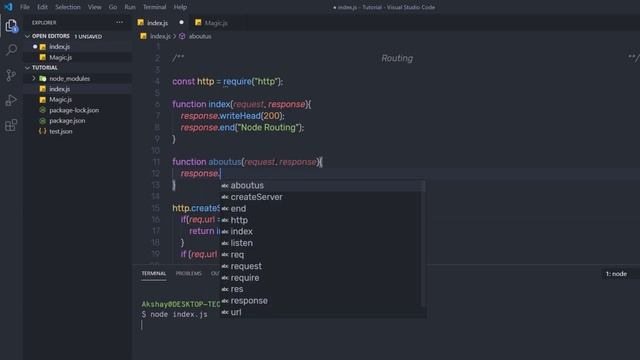Open the Search view in activity bar
Screen dimensions: 640x360
(x=11, y=50)
